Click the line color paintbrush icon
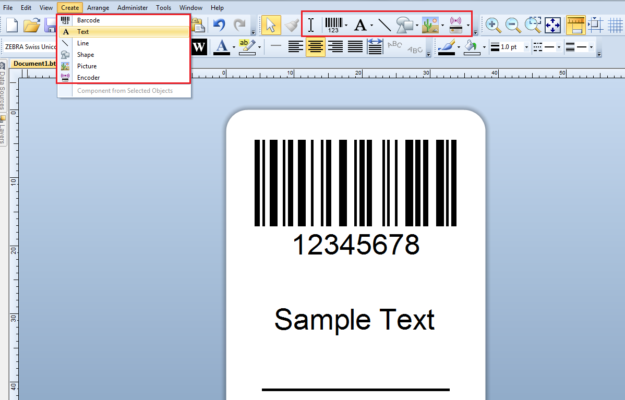625x400 pixels. pos(446,47)
